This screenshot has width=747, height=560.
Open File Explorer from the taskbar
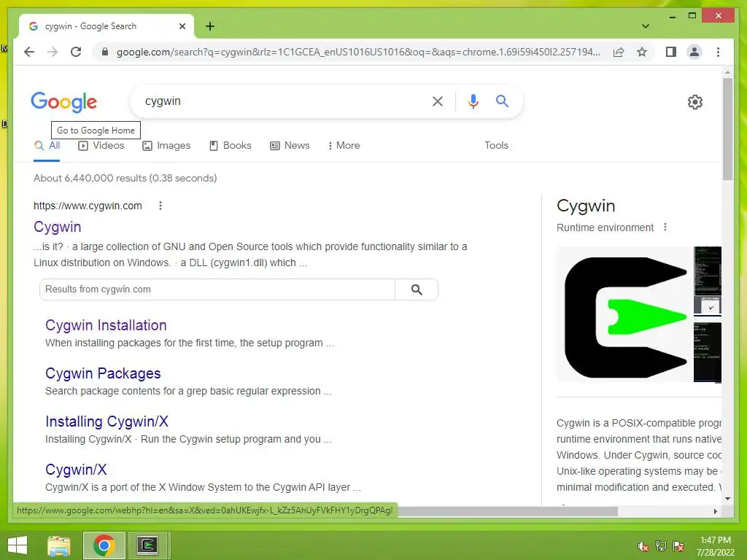(59, 545)
